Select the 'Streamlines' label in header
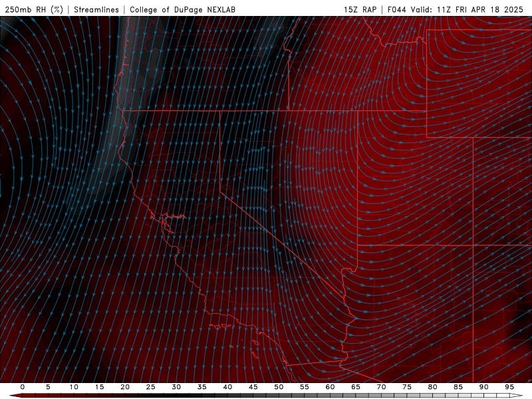Screen dimensions: 532x399 coord(96,9)
